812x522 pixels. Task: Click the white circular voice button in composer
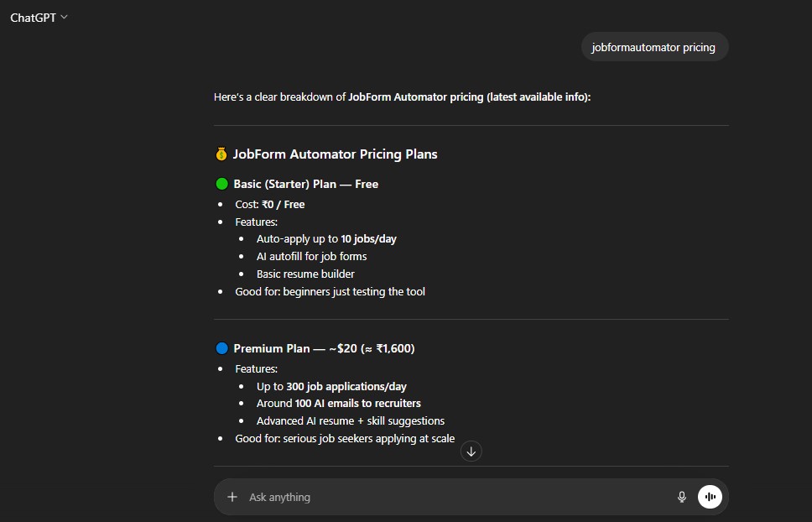pos(709,497)
